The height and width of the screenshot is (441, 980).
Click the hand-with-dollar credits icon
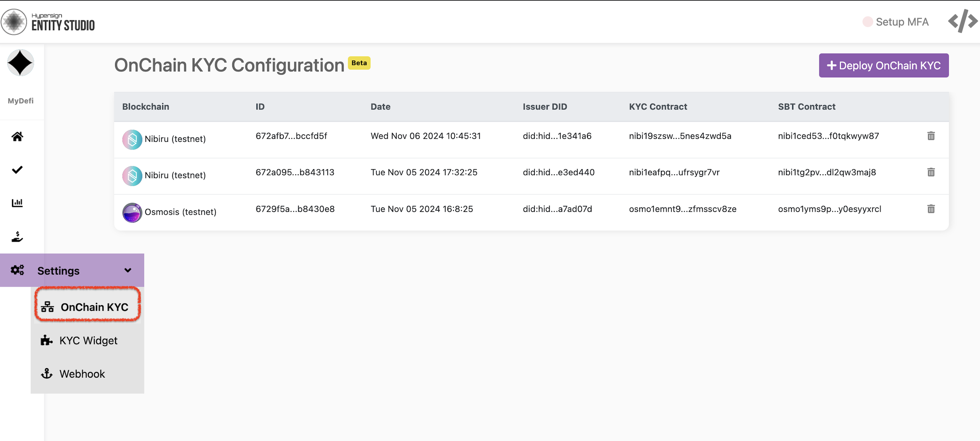pos(17,237)
